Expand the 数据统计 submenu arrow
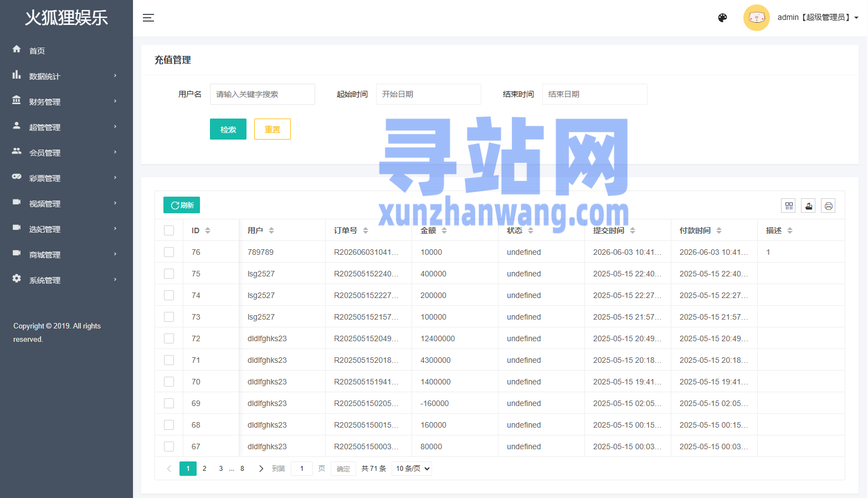 pyautogui.click(x=115, y=75)
